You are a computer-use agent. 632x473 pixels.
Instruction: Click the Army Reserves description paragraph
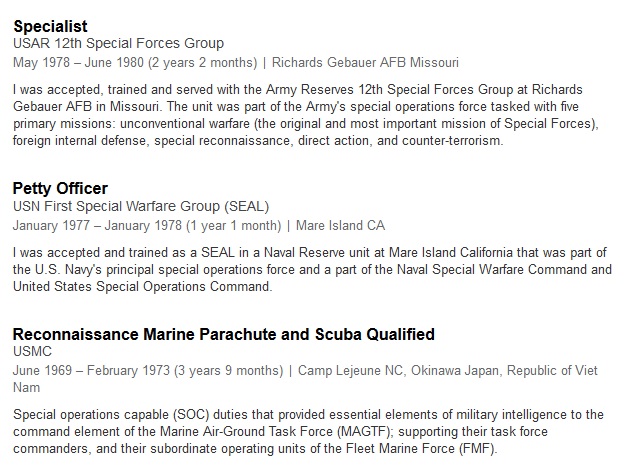click(306, 115)
